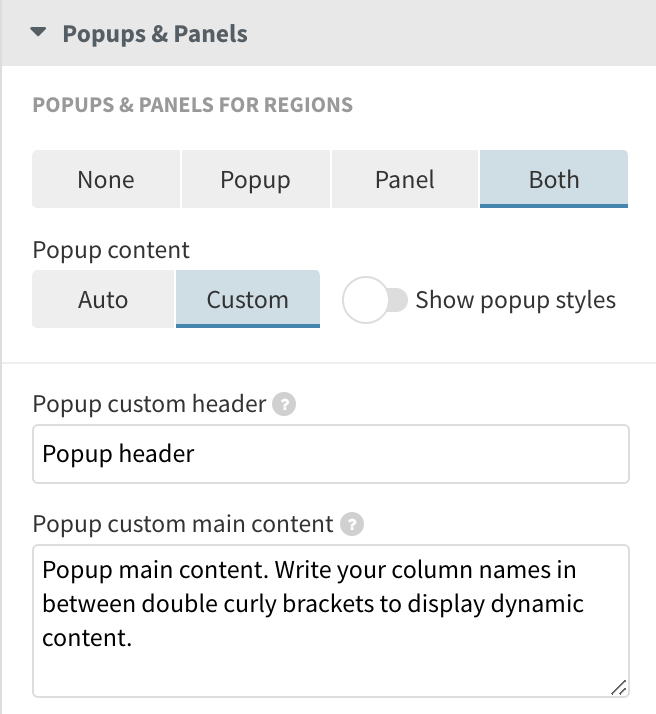The height and width of the screenshot is (714, 656).
Task: Click the textarea resize handle corner
Action: click(x=619, y=687)
